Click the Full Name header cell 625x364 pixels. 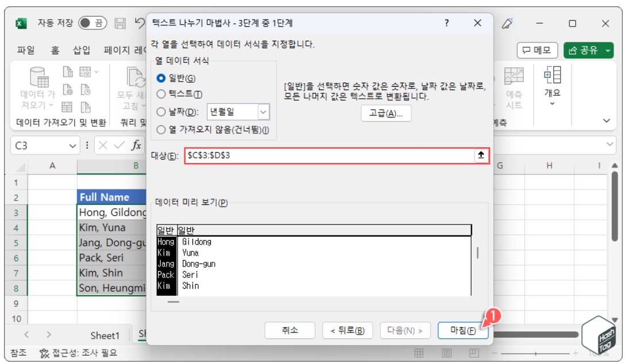(112, 197)
